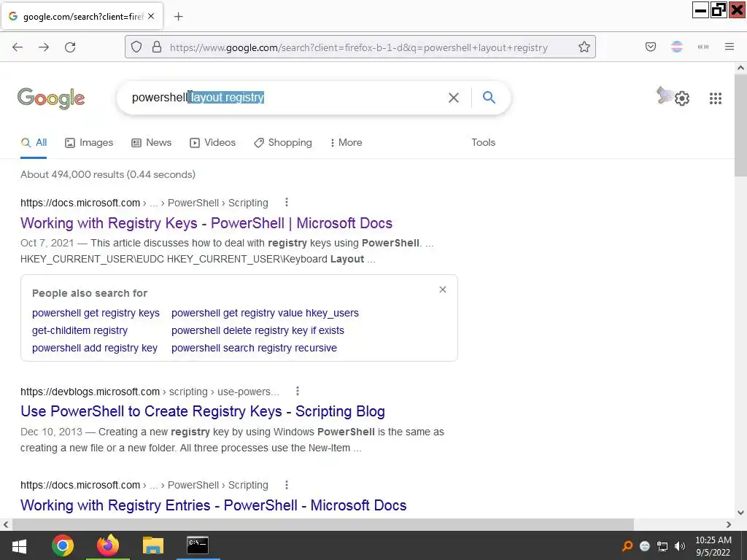
Task: Switch to the News results tab
Action: pos(151,142)
